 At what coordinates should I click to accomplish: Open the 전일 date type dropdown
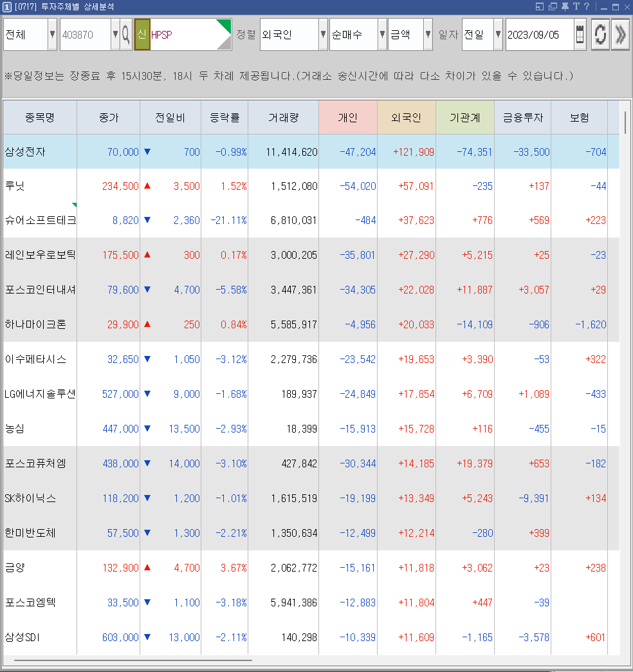[498, 34]
